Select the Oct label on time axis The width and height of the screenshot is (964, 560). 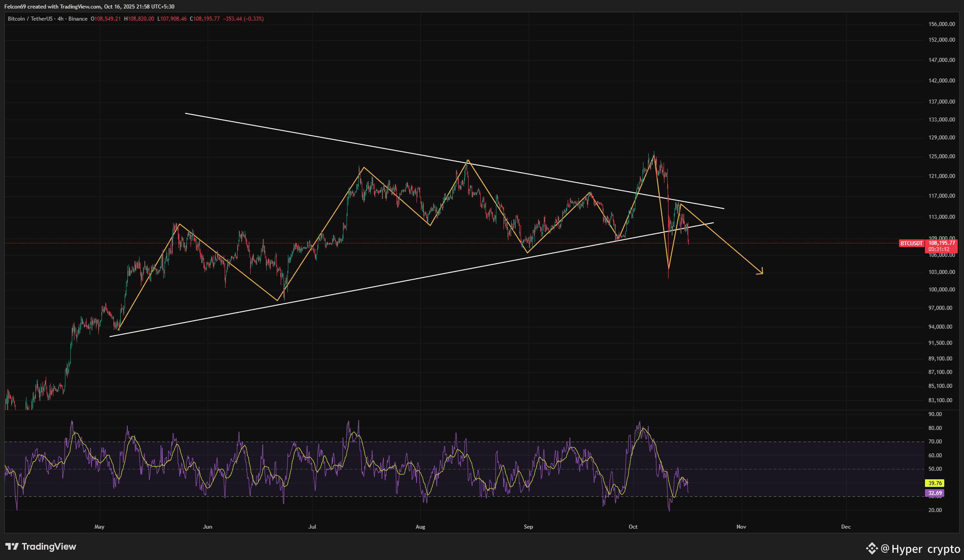coord(633,527)
